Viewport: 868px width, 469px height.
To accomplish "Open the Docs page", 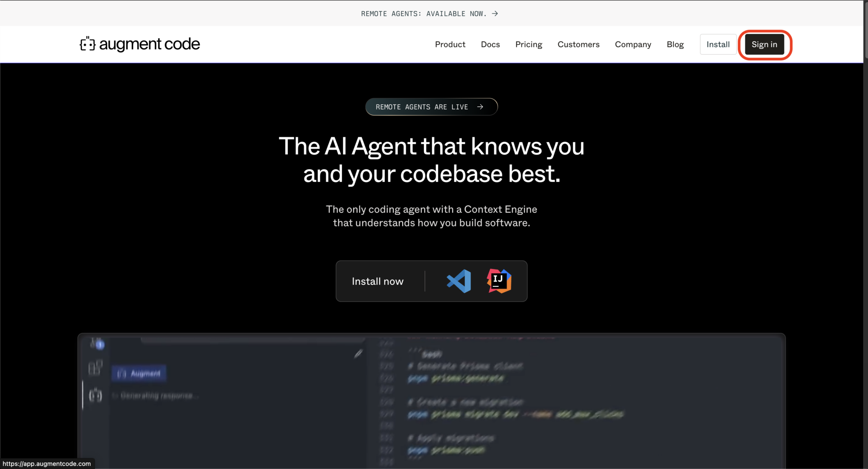I will tap(490, 44).
